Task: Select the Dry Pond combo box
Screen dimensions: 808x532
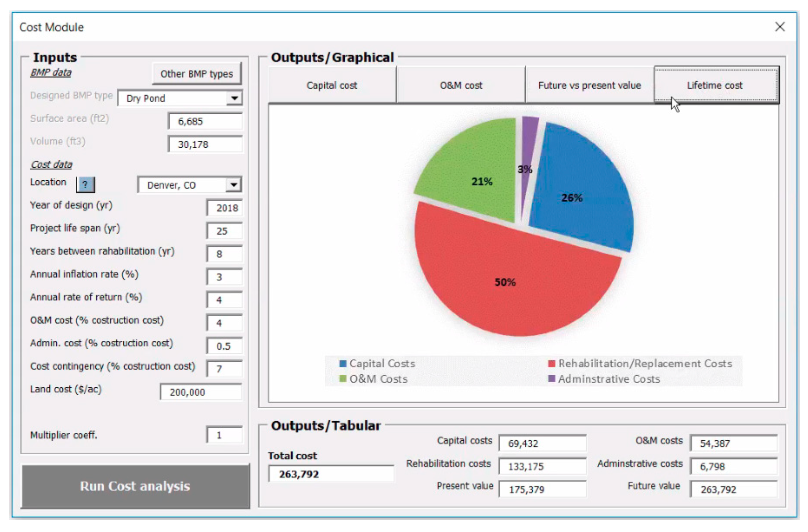Action: [x=180, y=98]
